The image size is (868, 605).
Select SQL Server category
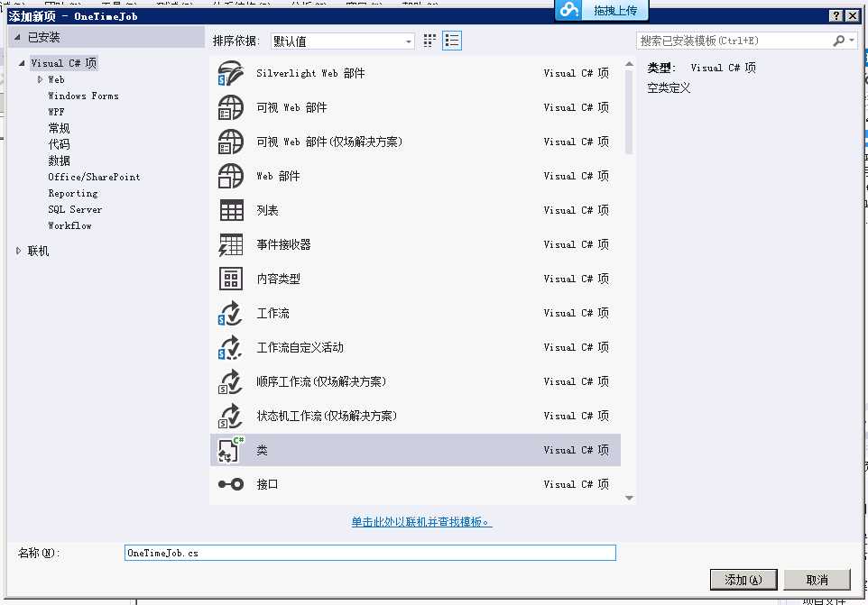coord(75,209)
